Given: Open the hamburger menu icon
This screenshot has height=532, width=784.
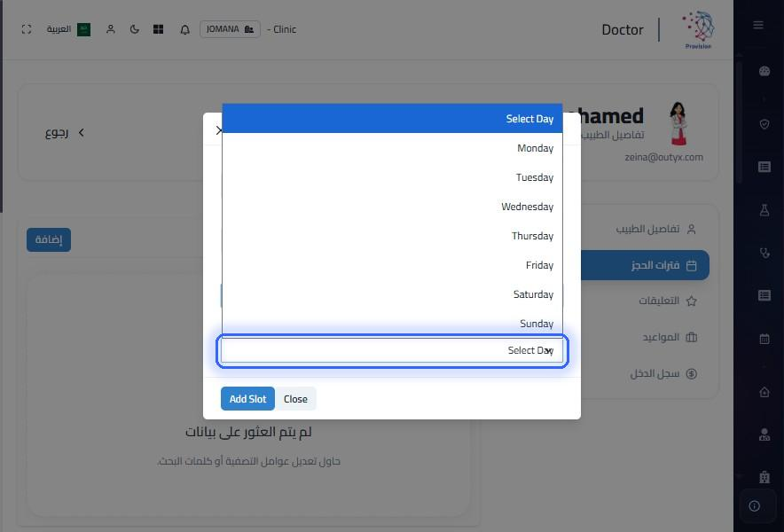Looking at the screenshot, I should coord(758,25).
